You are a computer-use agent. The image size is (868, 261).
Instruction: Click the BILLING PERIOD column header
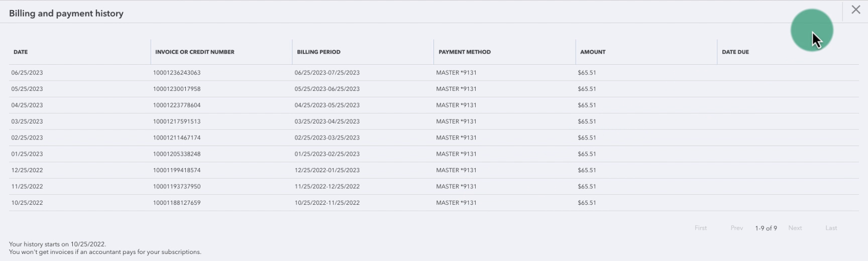[x=318, y=52]
